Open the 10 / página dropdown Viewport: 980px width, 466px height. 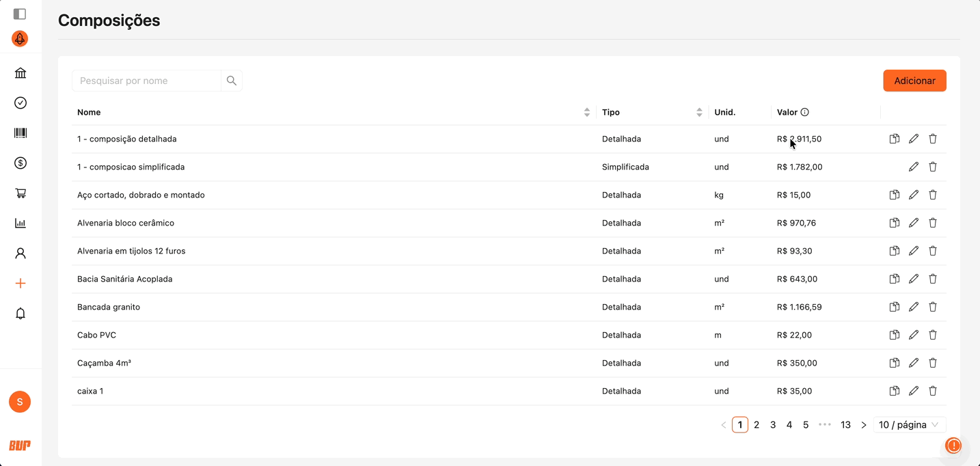[909, 424]
